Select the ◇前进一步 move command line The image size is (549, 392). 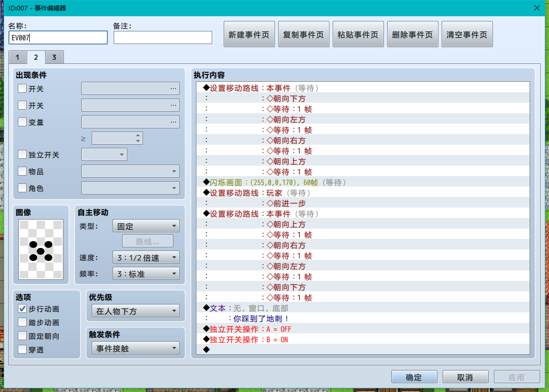click(x=363, y=203)
